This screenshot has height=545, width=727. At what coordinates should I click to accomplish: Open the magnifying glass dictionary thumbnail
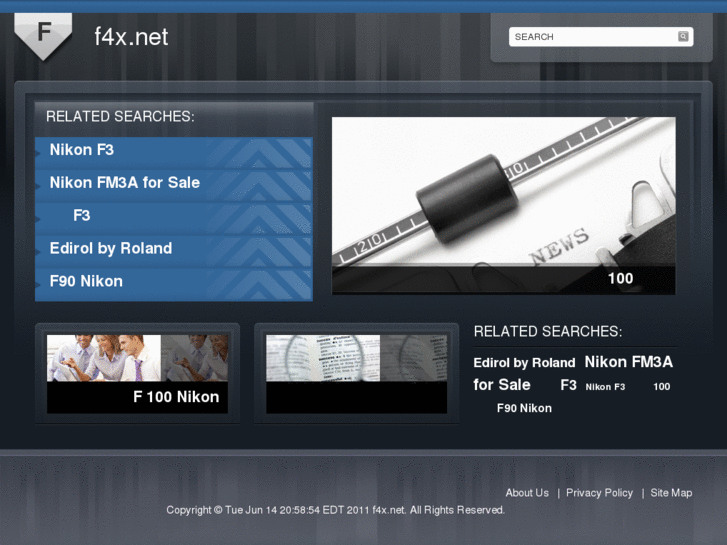click(x=357, y=358)
